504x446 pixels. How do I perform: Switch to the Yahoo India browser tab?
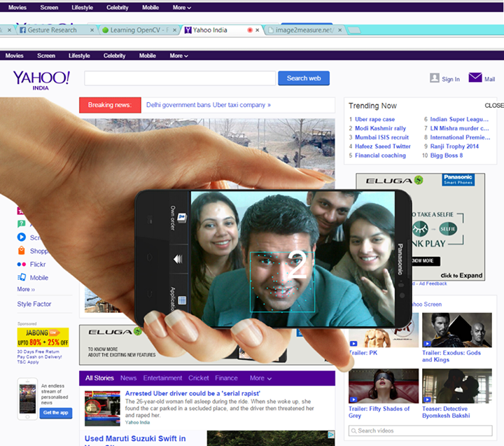pyautogui.click(x=222, y=30)
